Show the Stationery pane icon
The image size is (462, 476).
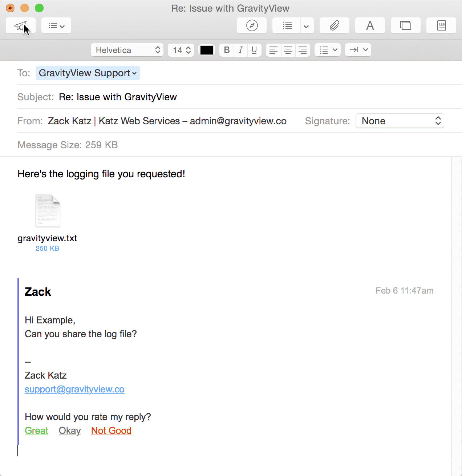click(x=441, y=25)
